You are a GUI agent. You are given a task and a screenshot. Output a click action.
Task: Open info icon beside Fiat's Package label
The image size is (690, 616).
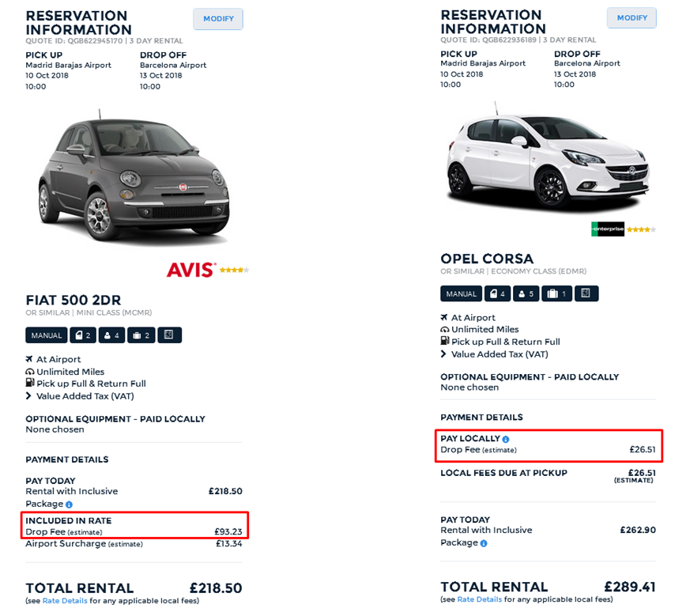pyautogui.click(x=69, y=505)
